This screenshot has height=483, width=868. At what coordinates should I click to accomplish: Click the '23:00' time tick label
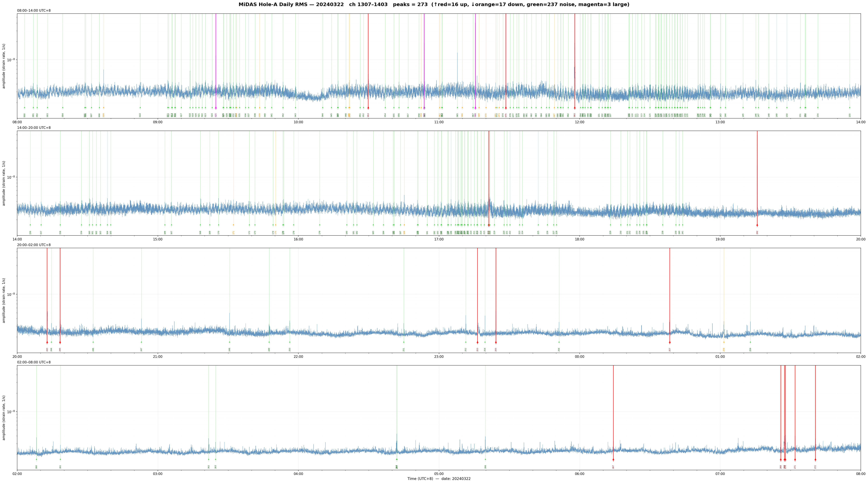pos(439,357)
